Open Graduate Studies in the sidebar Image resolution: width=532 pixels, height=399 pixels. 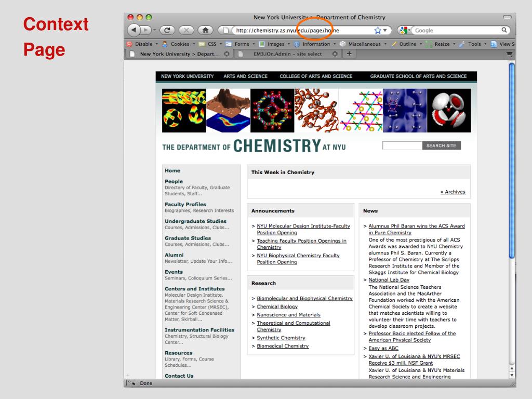[x=188, y=238]
